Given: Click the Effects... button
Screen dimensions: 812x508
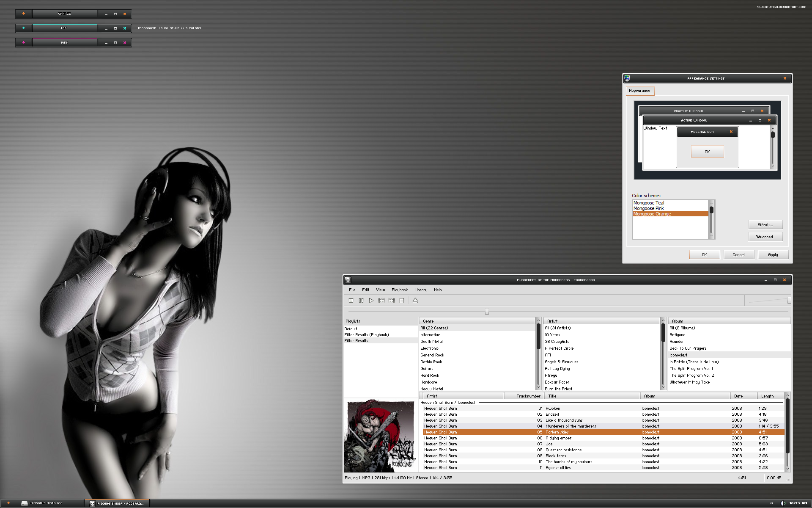Looking at the screenshot, I should point(765,225).
